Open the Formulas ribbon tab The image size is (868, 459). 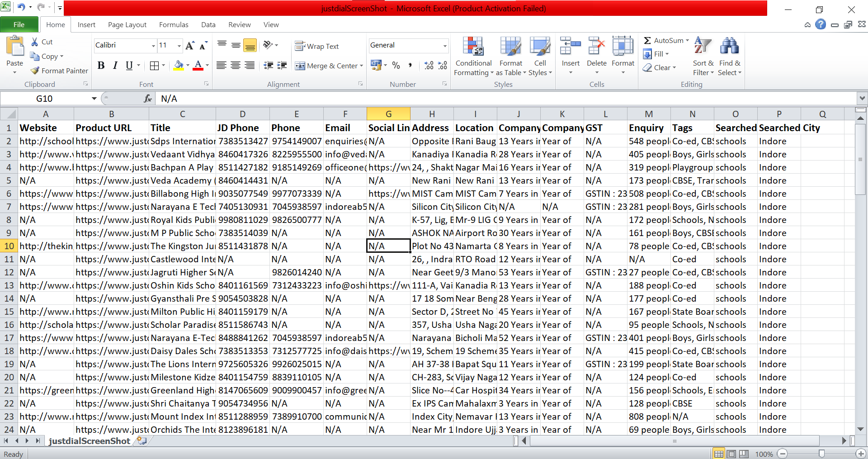174,25
